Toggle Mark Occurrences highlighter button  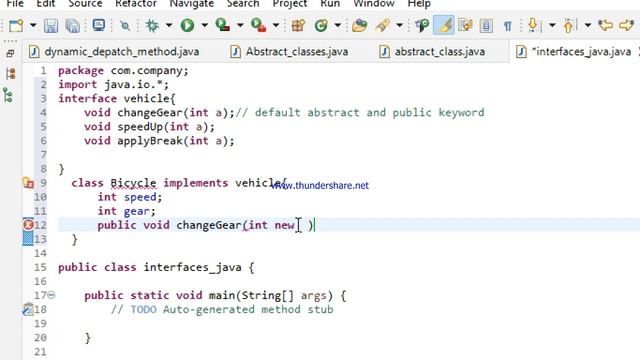point(444,25)
